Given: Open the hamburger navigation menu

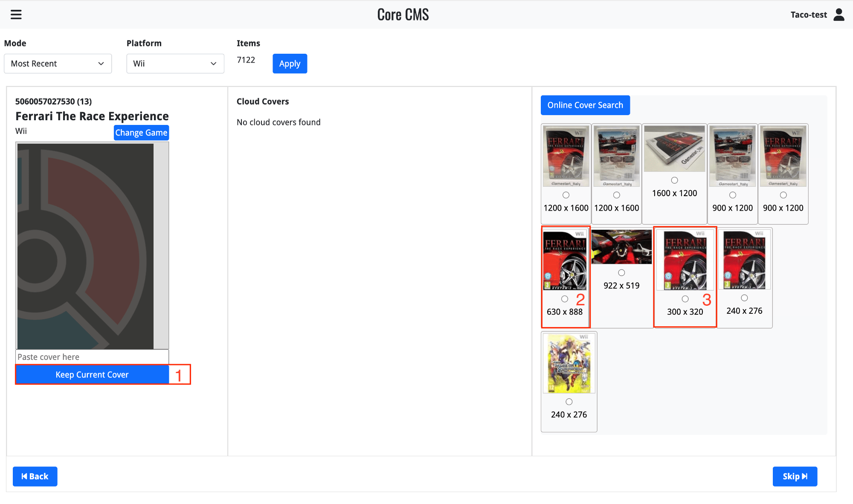Looking at the screenshot, I should [16, 14].
